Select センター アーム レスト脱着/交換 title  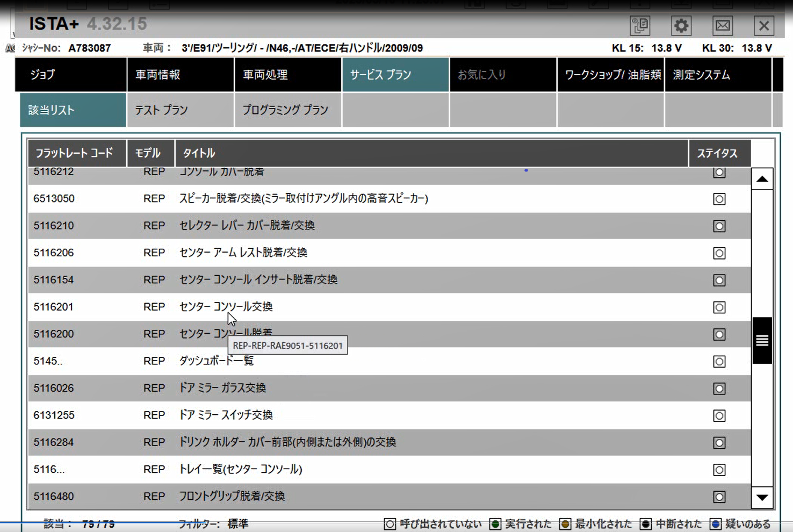[x=243, y=253]
